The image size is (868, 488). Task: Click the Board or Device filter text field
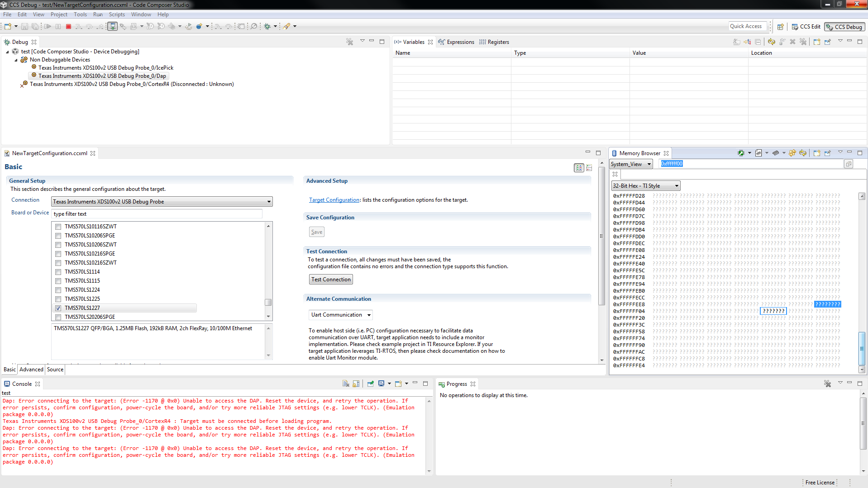pyautogui.click(x=157, y=214)
